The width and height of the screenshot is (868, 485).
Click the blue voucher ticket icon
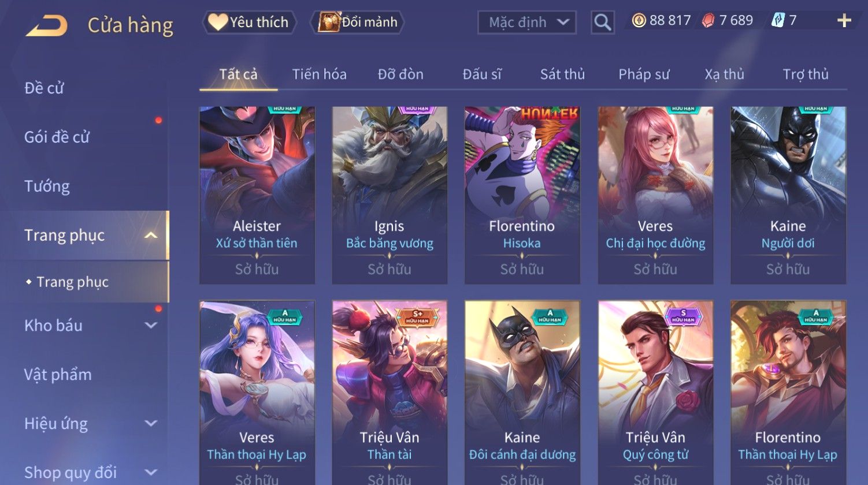pos(778,21)
